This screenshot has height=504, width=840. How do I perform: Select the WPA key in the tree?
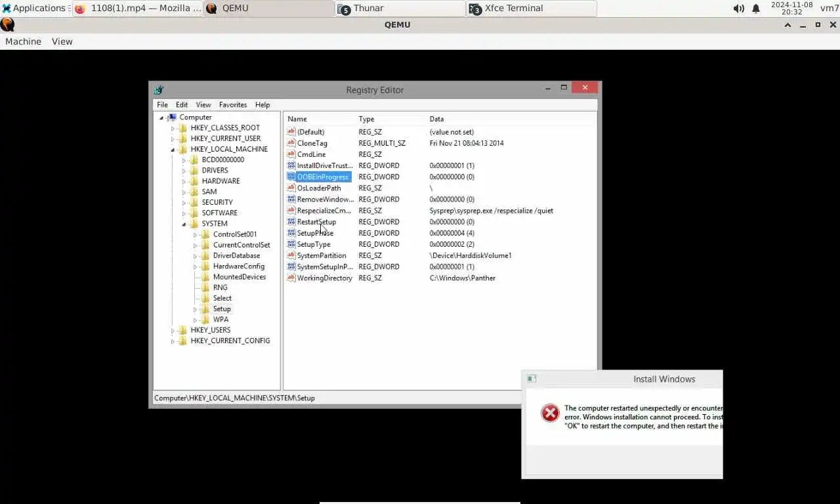(x=220, y=320)
